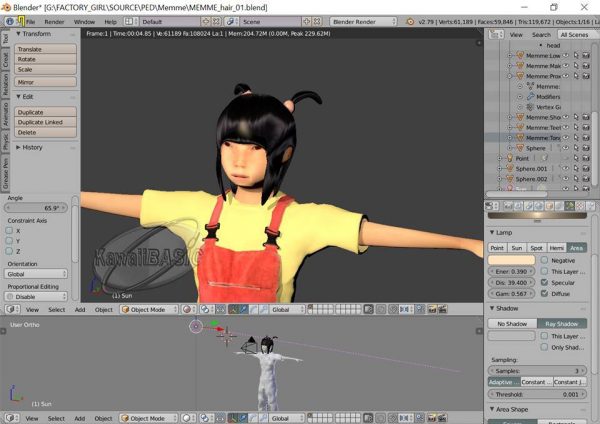Click the Duplicate Linked button
600x424 pixels.
(41, 122)
